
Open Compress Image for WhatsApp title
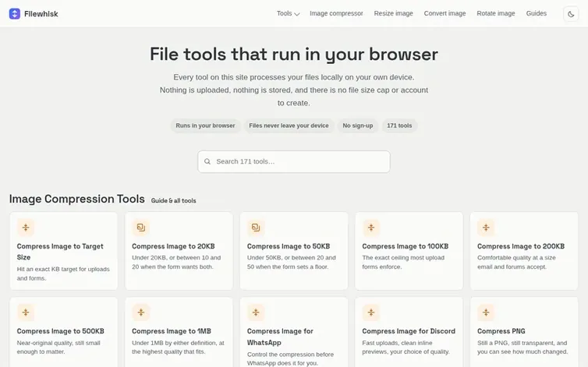(x=280, y=337)
